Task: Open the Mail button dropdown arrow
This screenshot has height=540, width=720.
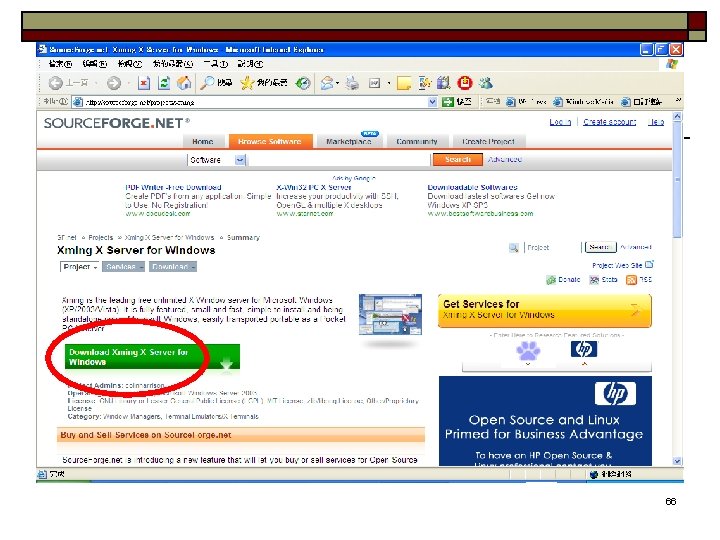Action: point(338,83)
